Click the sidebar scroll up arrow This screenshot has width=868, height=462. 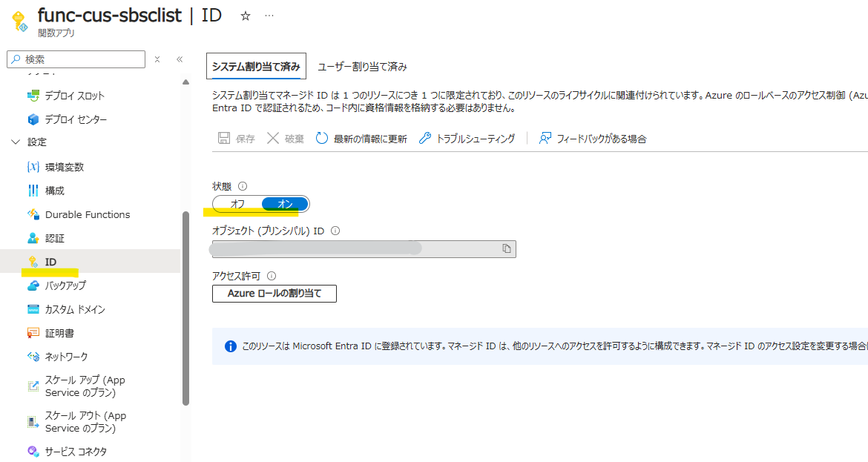[x=185, y=82]
